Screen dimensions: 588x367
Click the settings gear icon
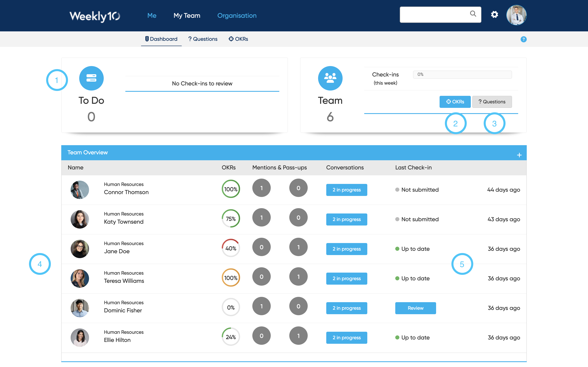(x=494, y=14)
